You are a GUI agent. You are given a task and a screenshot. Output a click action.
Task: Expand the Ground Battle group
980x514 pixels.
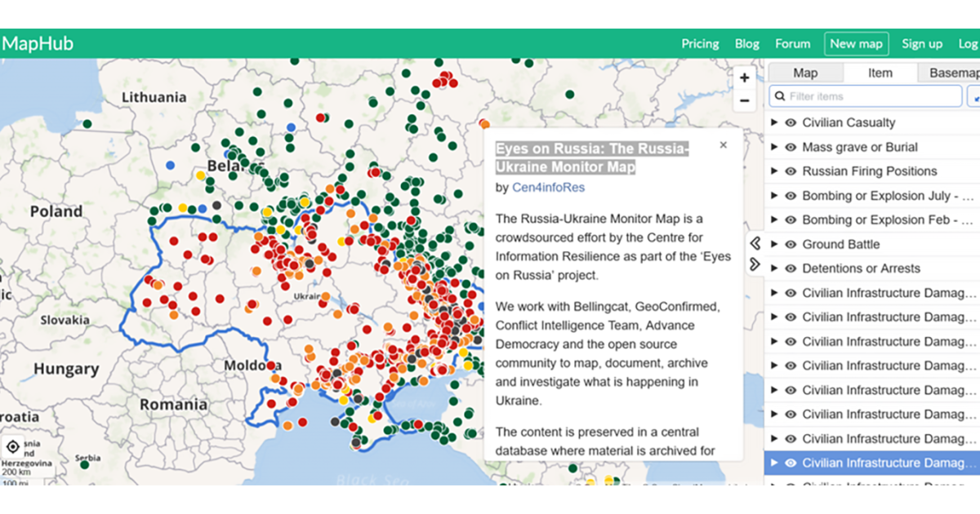click(775, 244)
